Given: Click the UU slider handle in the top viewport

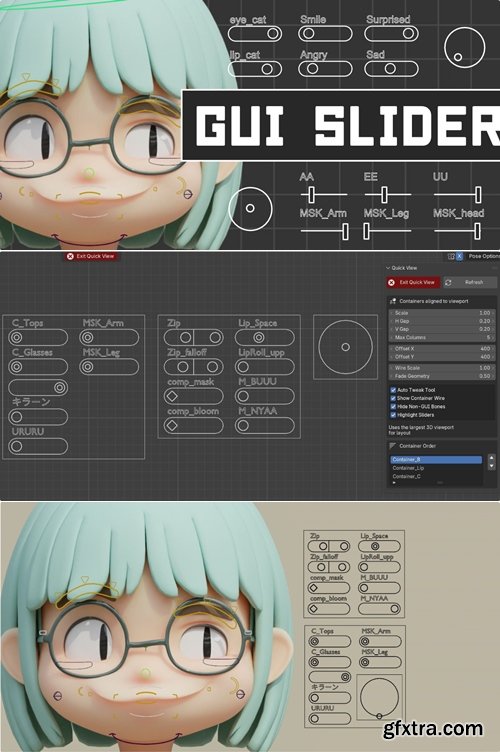Looking at the screenshot, I should (478, 195).
